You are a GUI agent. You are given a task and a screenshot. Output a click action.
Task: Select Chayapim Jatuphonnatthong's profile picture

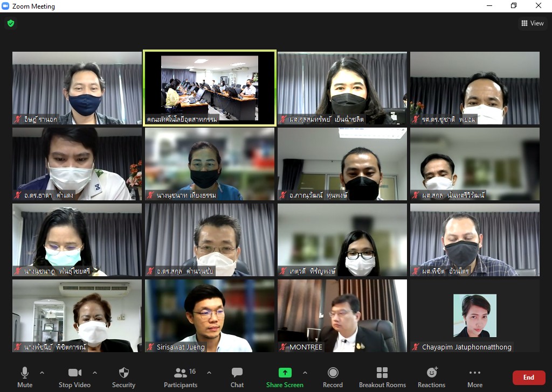point(475,316)
